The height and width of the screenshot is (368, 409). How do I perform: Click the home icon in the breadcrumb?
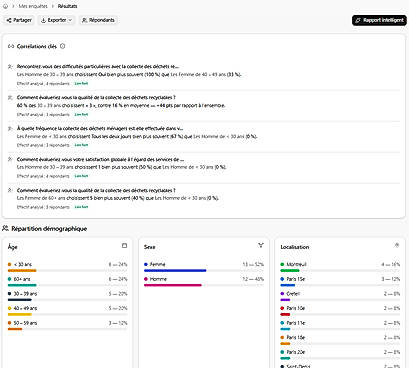point(5,6)
